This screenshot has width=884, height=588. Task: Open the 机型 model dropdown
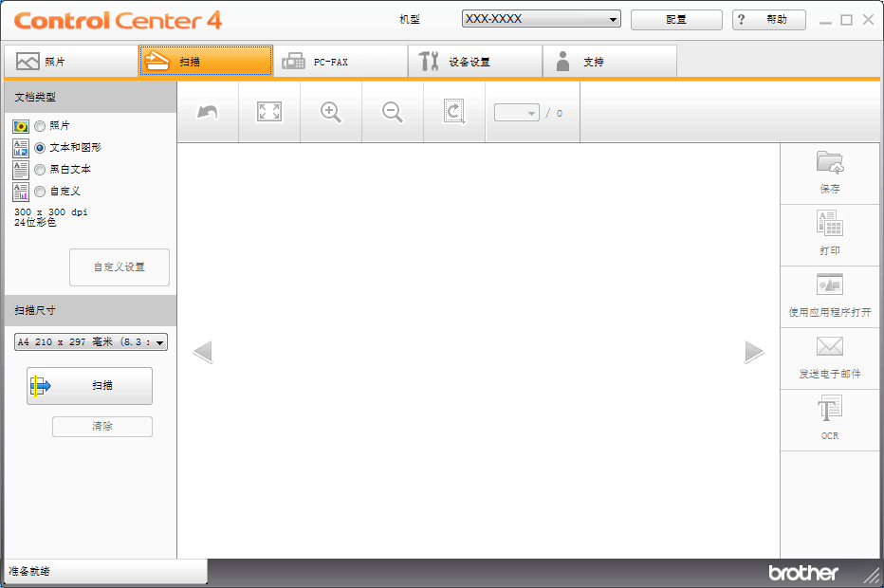coord(541,19)
